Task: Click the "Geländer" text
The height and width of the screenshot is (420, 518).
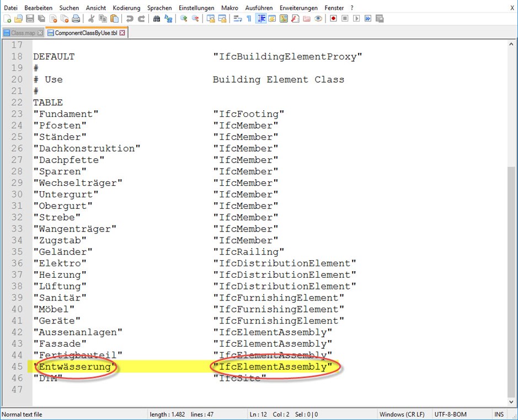Action: 63,251
